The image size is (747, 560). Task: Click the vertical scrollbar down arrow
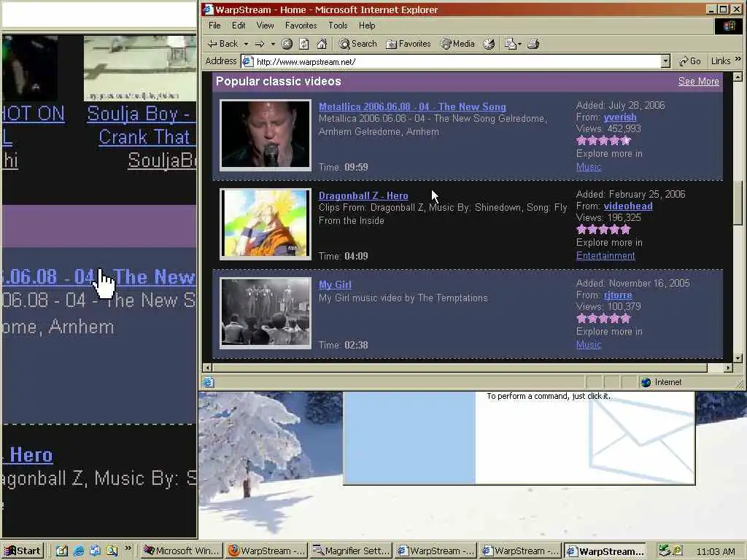point(738,358)
